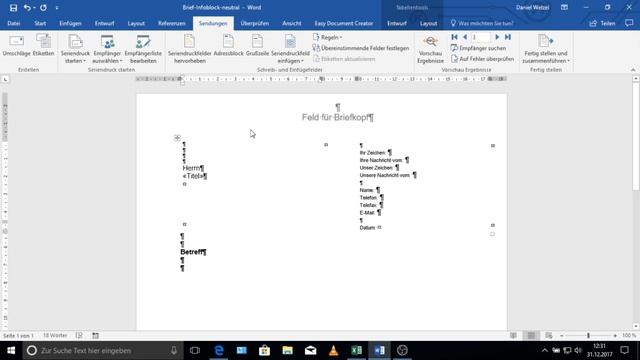Image resolution: width=640 pixels, height=360 pixels.
Task: Click the Save icon in title bar
Action: [13, 7]
